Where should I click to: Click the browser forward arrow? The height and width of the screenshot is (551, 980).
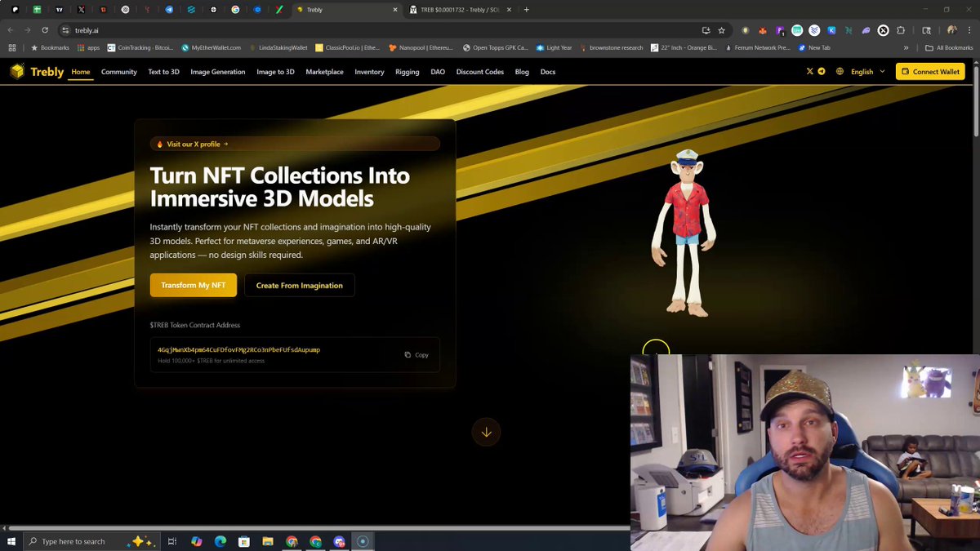tap(27, 30)
